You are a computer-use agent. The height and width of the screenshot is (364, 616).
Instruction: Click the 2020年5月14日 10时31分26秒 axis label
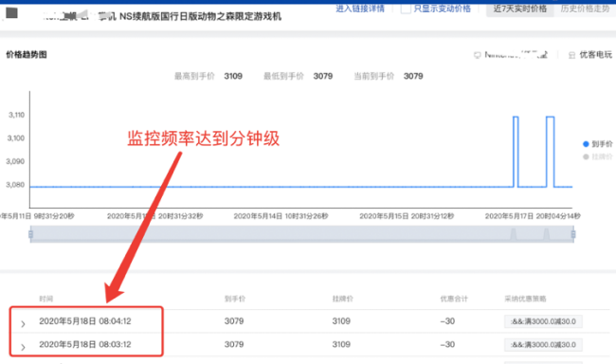281,216
